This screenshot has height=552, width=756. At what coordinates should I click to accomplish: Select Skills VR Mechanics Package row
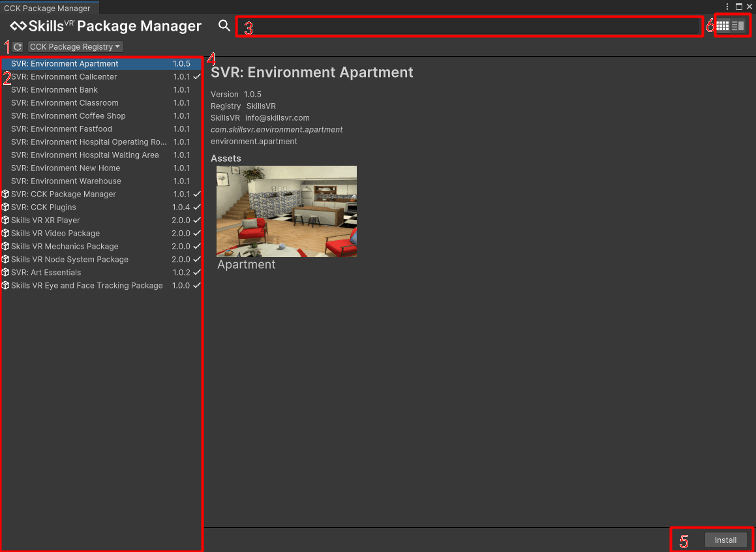click(100, 246)
